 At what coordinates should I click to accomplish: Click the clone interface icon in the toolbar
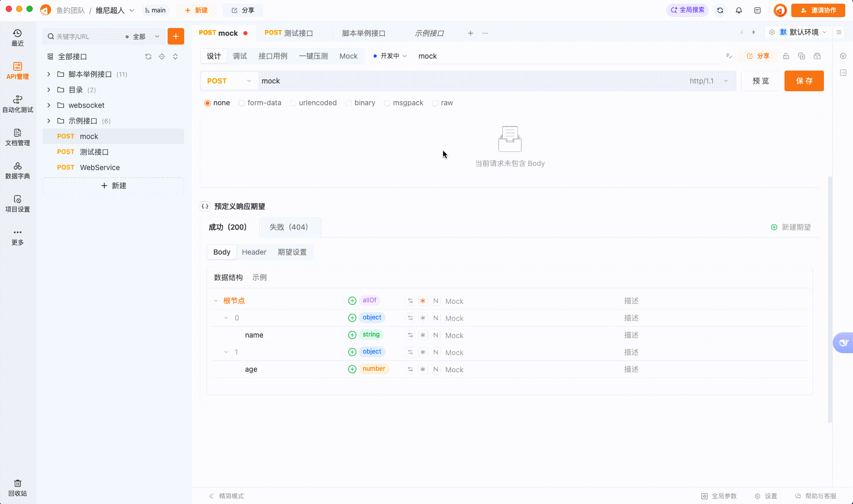pyautogui.click(x=802, y=56)
